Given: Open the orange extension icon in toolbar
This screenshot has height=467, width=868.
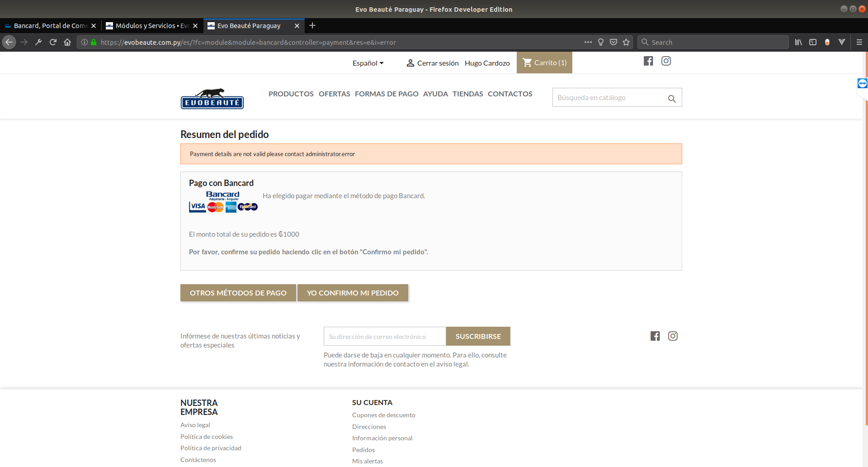Looking at the screenshot, I should pos(827,42).
